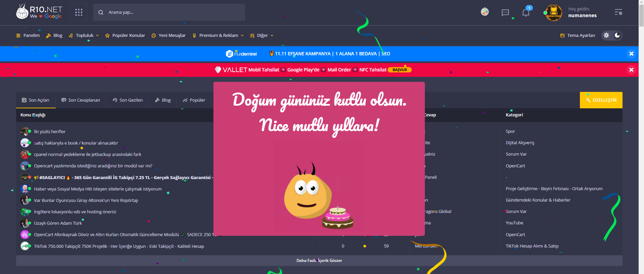Switch to the Son Gezilen tab
This screenshot has height=274, width=644.
pos(128,100)
